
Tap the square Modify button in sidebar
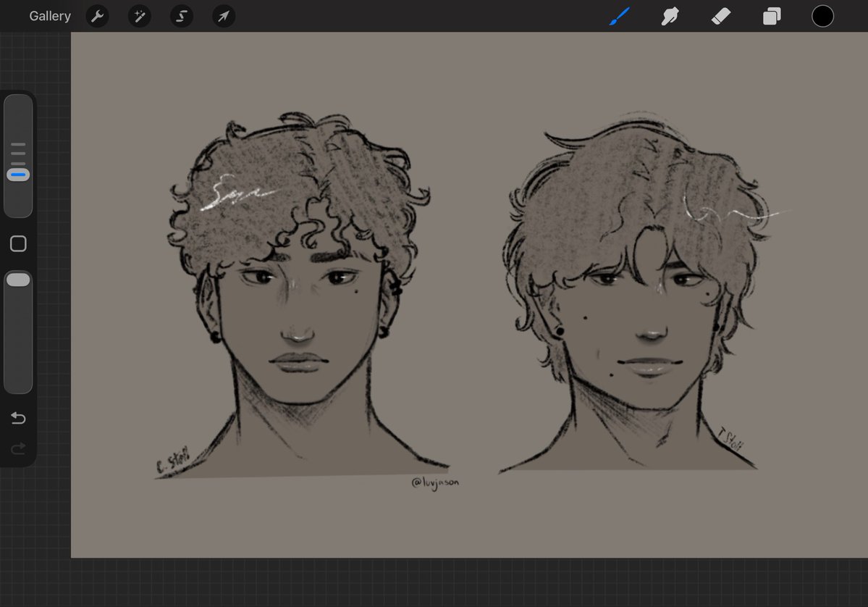[18, 243]
